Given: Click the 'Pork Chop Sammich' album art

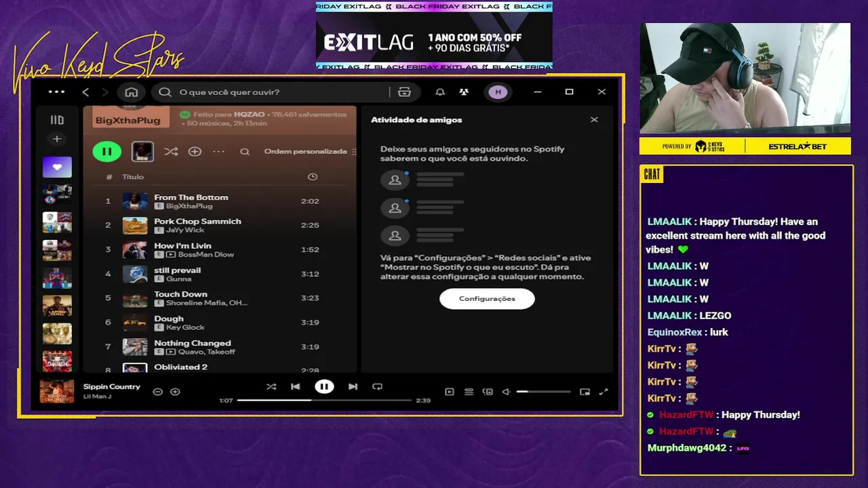Looking at the screenshot, I should (135, 226).
